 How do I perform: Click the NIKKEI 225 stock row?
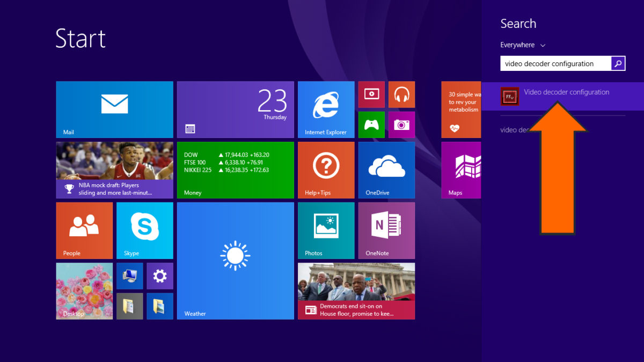click(226, 170)
